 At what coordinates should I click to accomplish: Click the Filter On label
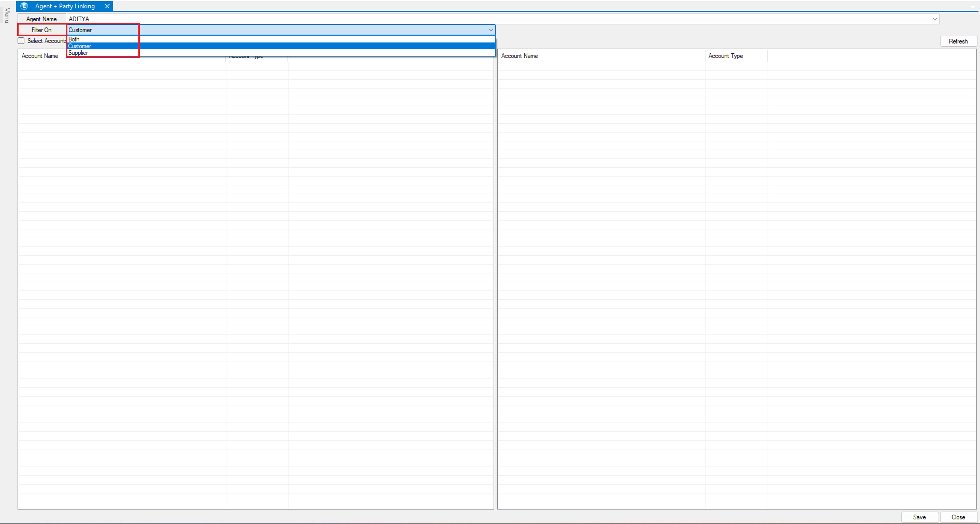[41, 30]
